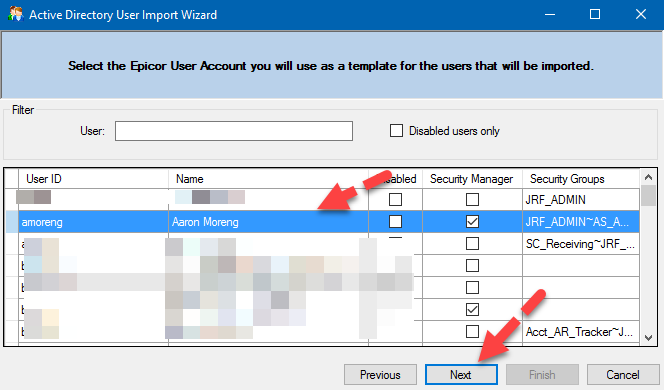Click the greyed-out Finish button
Image resolution: width=664 pixels, height=390 pixels.
[x=542, y=375]
